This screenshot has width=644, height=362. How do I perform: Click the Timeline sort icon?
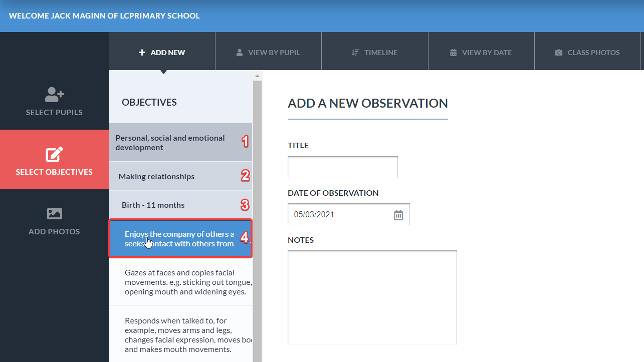pyautogui.click(x=355, y=53)
